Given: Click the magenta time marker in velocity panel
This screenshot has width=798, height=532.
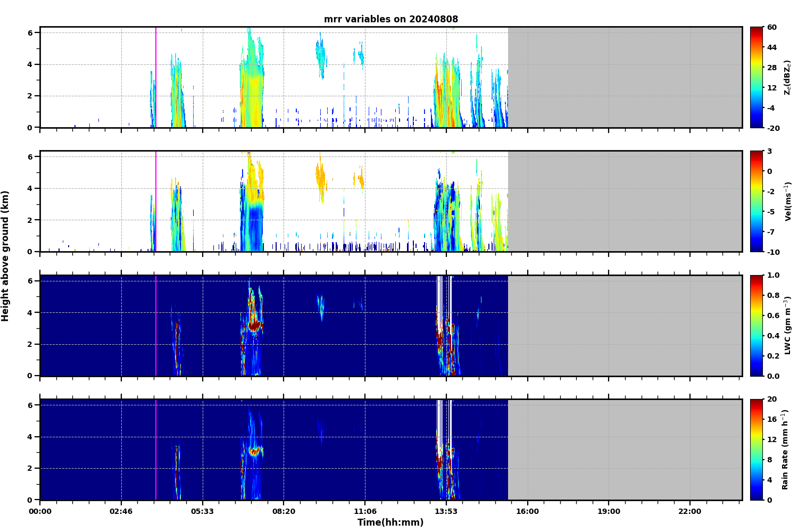Looking at the screenshot, I should [x=156, y=201].
